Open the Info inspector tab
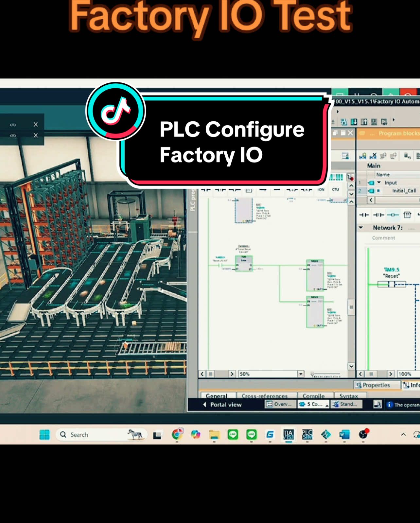 pyautogui.click(x=411, y=385)
